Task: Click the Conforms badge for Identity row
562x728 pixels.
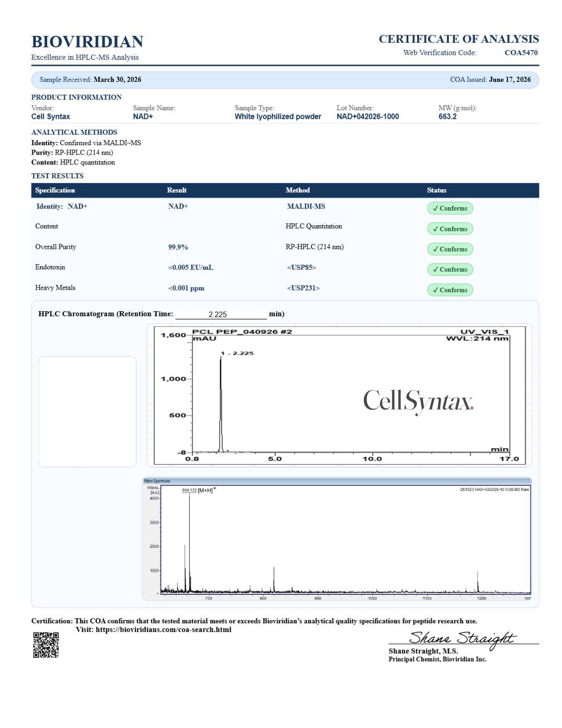Action: (450, 208)
